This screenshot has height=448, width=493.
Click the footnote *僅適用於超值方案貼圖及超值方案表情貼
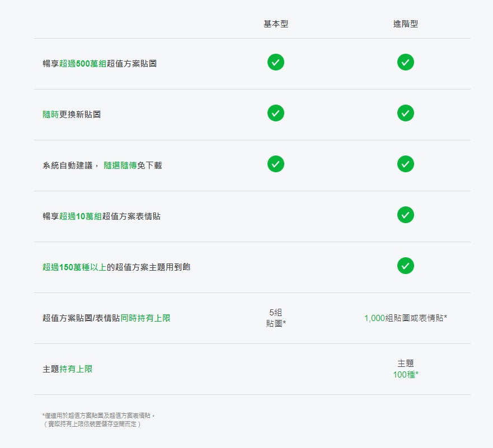[x=98, y=416]
